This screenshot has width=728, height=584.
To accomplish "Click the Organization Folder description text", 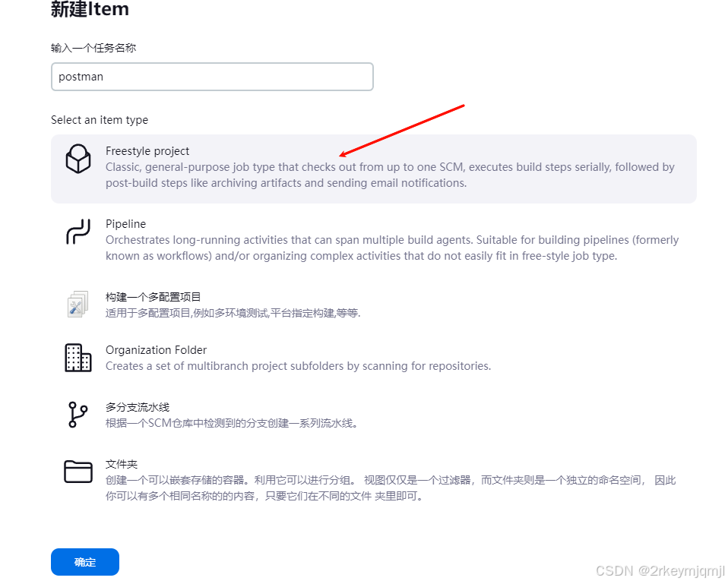I will [298, 366].
